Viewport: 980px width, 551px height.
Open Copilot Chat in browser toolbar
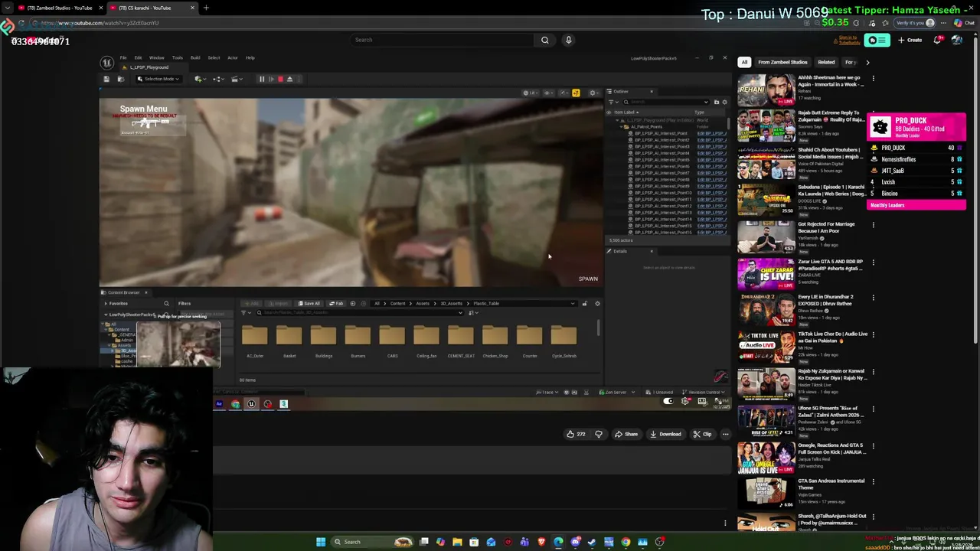(x=965, y=23)
